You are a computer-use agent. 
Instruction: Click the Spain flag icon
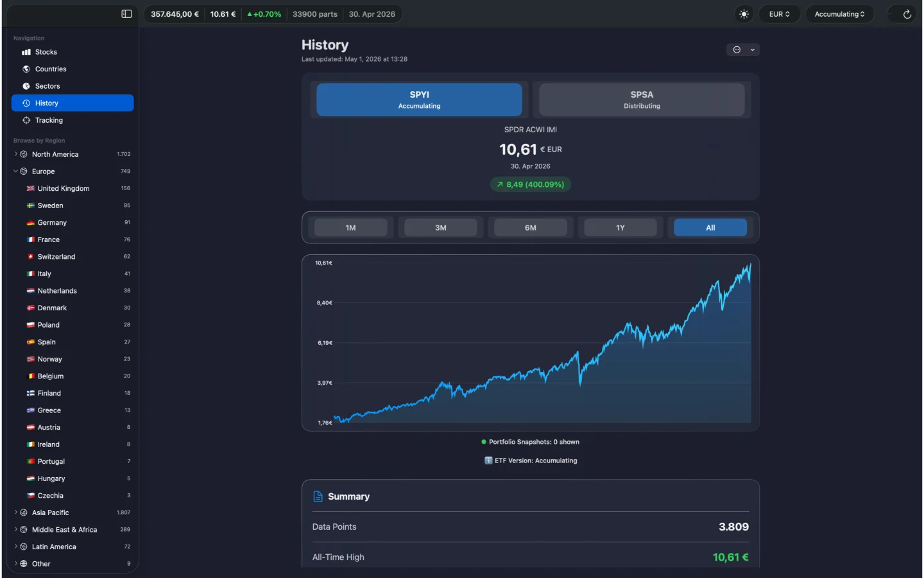point(30,342)
